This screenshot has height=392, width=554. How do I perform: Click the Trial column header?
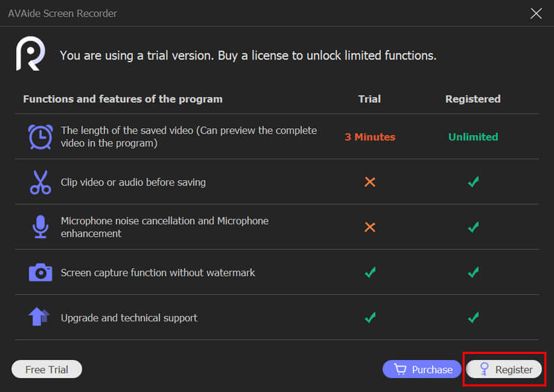click(x=369, y=99)
